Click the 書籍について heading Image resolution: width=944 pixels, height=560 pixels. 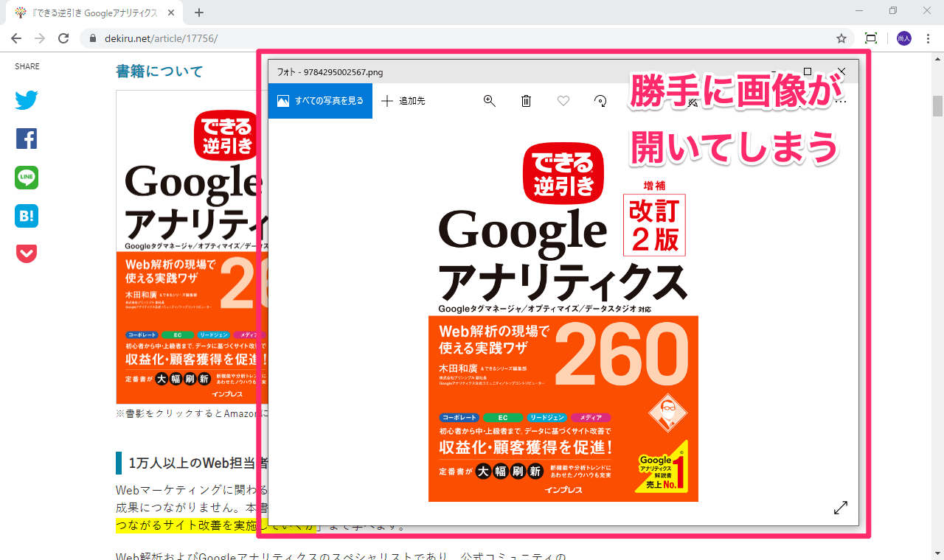[159, 71]
